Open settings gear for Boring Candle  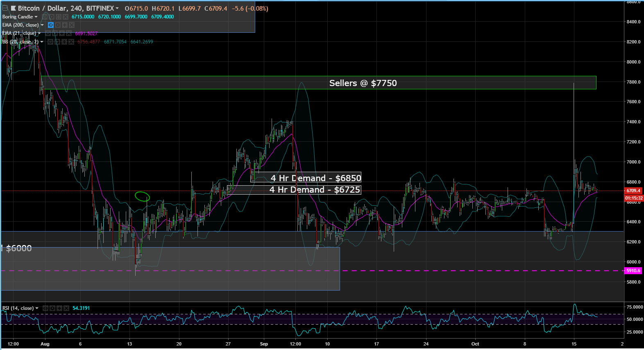(52, 17)
